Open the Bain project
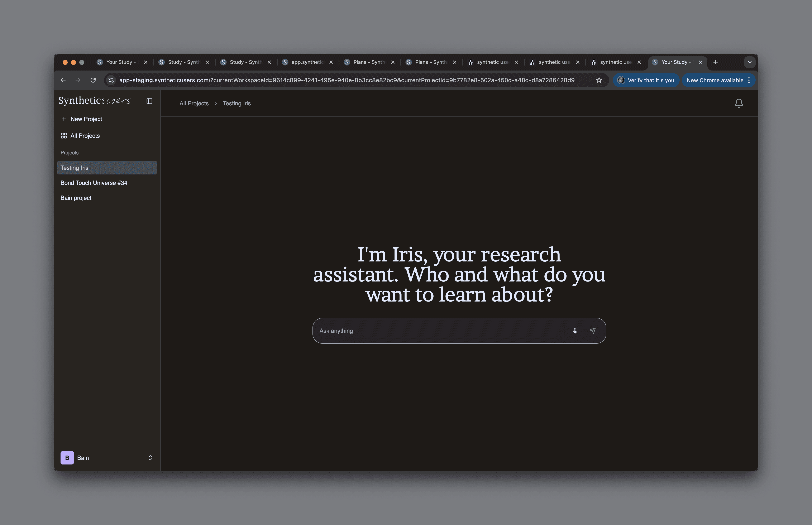 point(76,198)
